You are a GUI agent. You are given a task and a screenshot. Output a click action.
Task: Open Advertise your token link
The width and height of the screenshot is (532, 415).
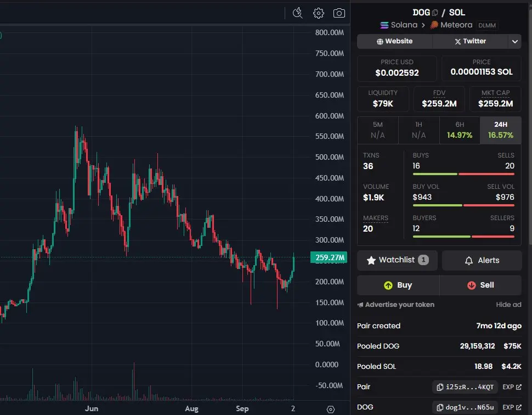[x=396, y=305]
